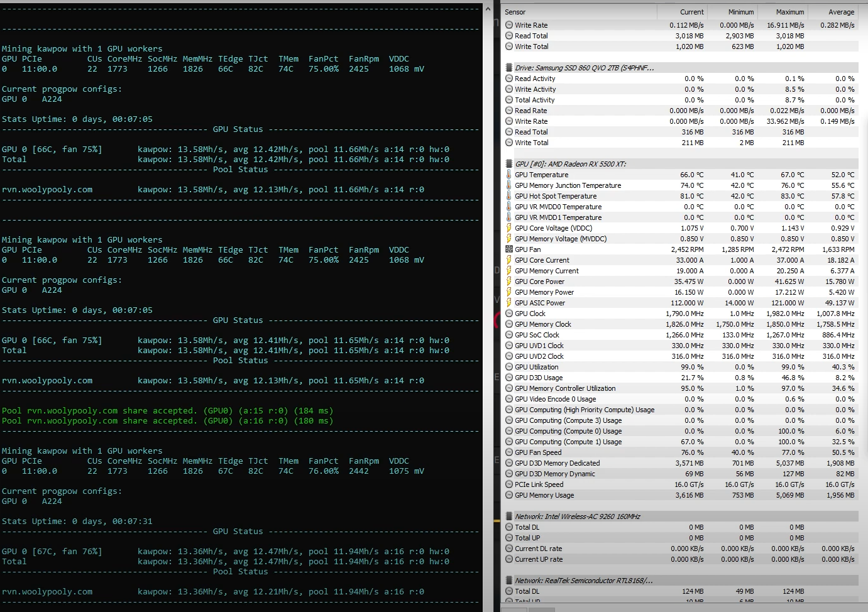This screenshot has width=868, height=612.
Task: Click the GPU Clock sensor icon
Action: coord(509,314)
